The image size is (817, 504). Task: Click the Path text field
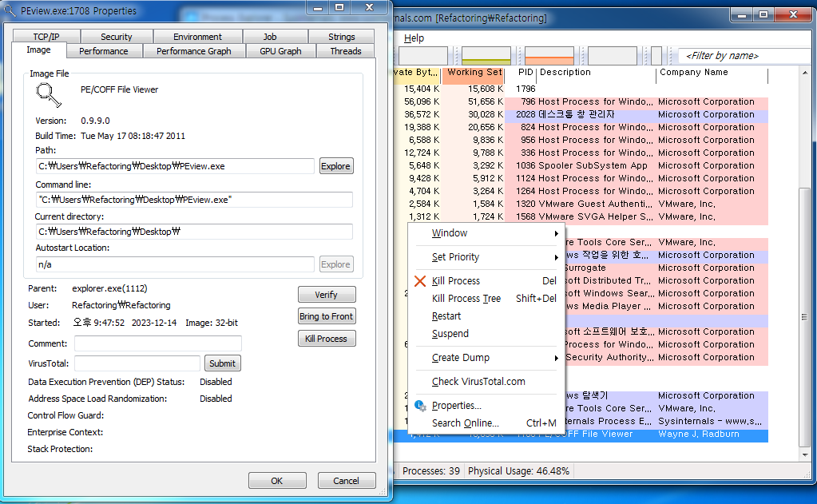[x=175, y=166]
